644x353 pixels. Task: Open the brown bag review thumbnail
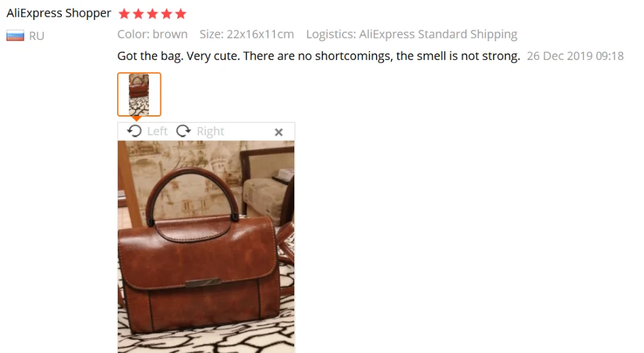click(139, 95)
